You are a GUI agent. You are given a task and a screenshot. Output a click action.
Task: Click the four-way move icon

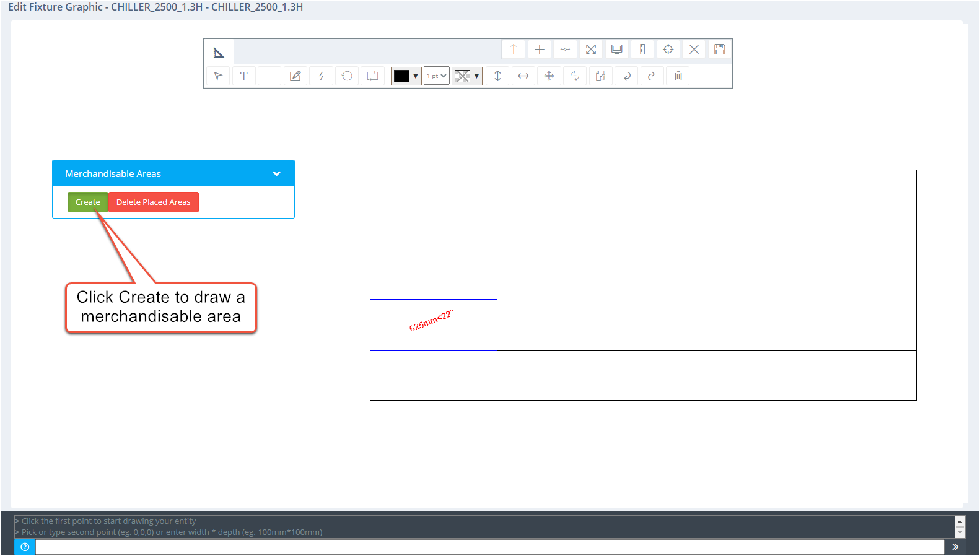point(549,76)
